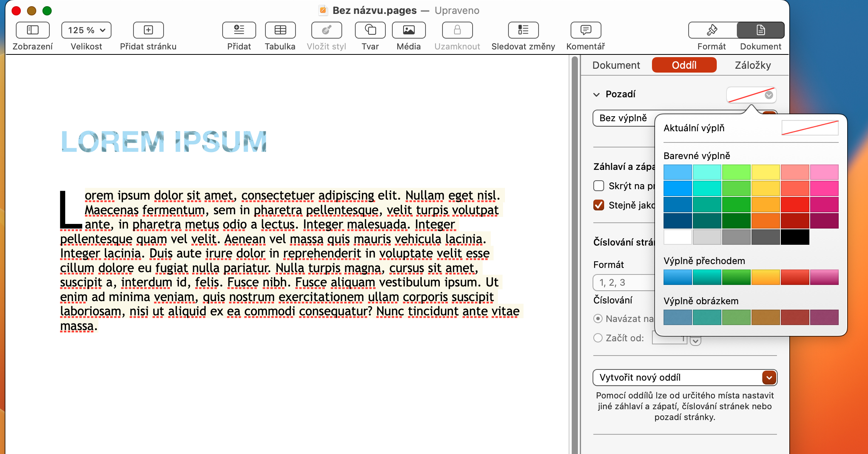
Task: Open the Zobrazení view sidebar icon
Action: coord(33,30)
